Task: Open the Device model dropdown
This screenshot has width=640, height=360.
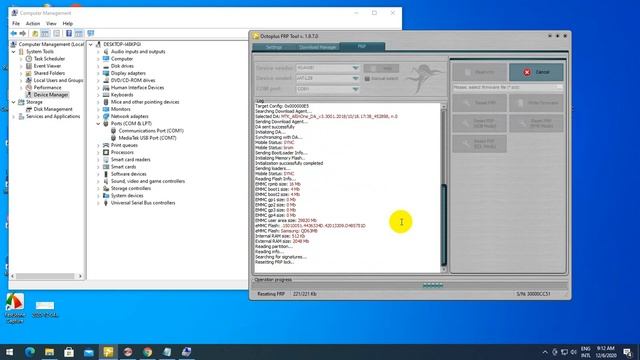Action: (x=356, y=78)
